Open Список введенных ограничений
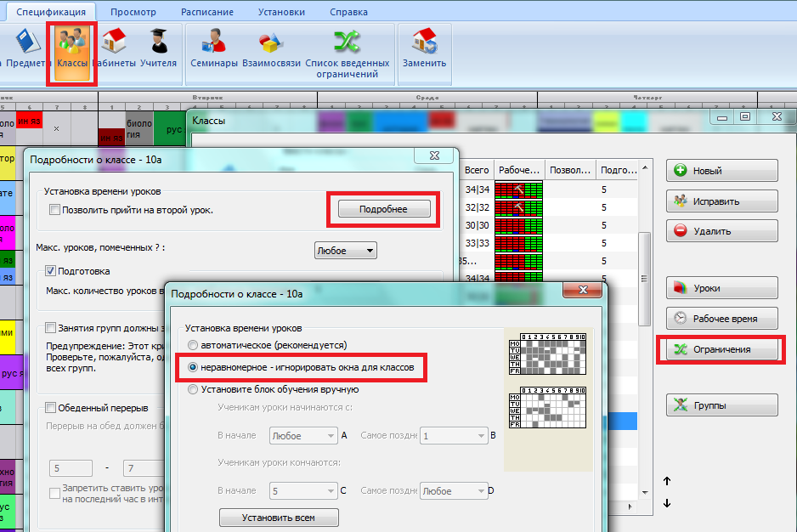The image size is (797, 532). click(x=347, y=51)
